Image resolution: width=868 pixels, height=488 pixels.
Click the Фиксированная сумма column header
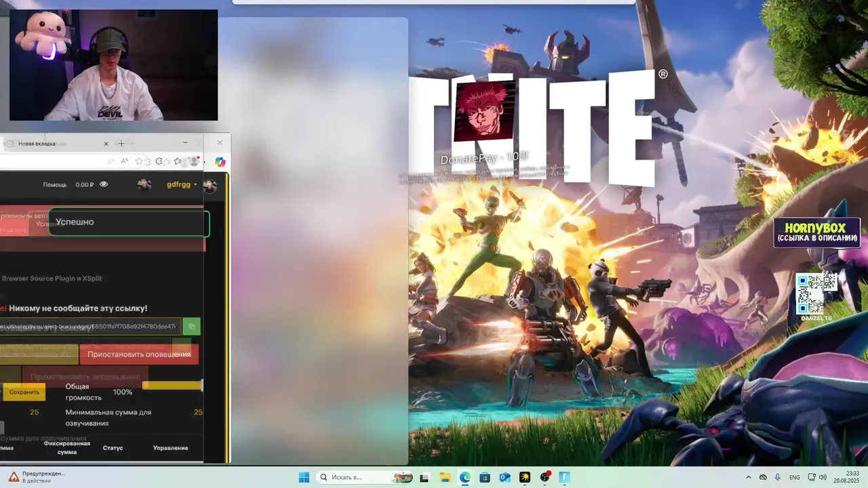pyautogui.click(x=67, y=447)
